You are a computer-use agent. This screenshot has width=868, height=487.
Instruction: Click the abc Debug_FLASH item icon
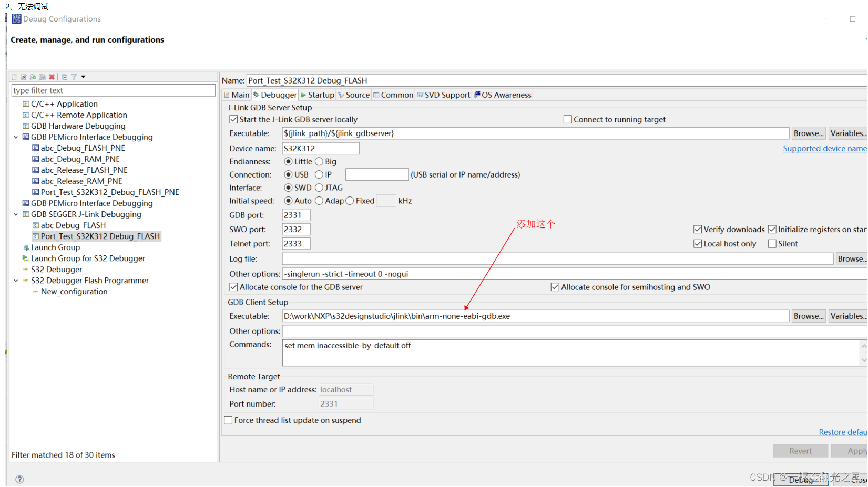36,225
